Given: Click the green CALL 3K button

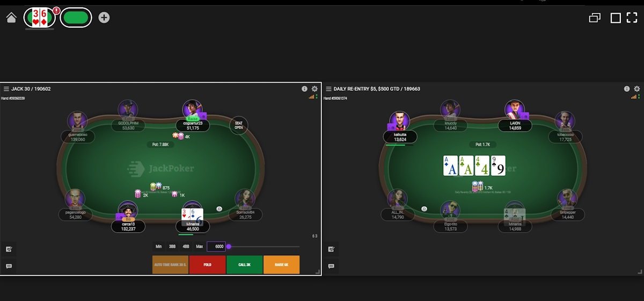Looking at the screenshot, I should [244, 264].
